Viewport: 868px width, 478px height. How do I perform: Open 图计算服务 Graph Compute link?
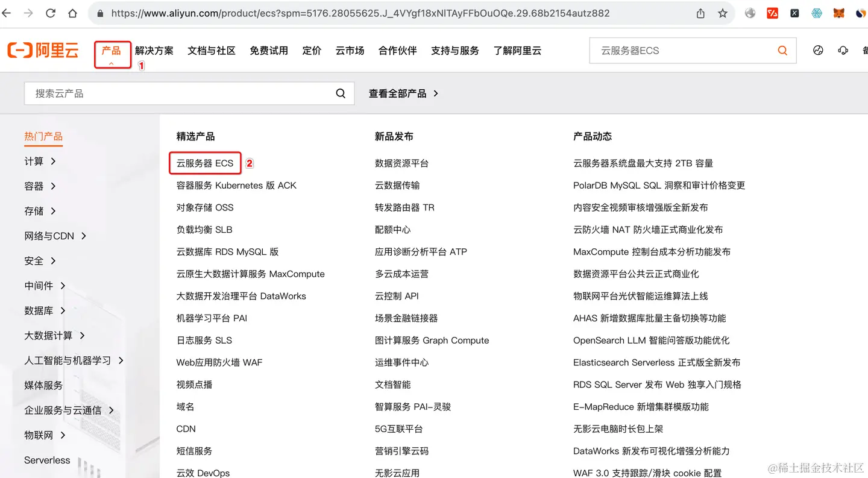(432, 340)
